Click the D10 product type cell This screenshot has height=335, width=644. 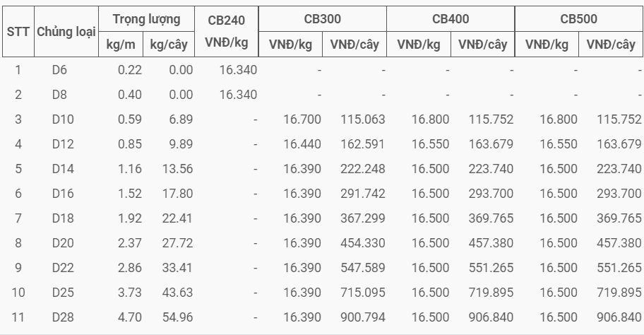tap(63, 119)
